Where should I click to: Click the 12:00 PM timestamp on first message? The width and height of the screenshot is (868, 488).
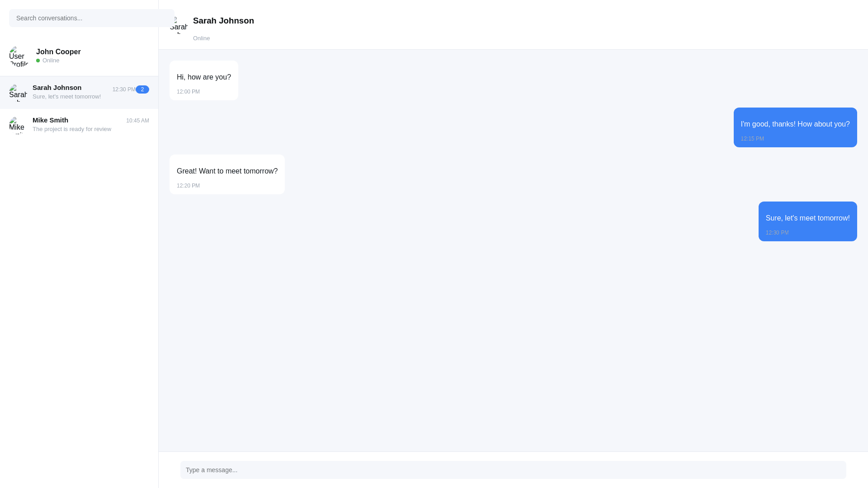pos(188,92)
